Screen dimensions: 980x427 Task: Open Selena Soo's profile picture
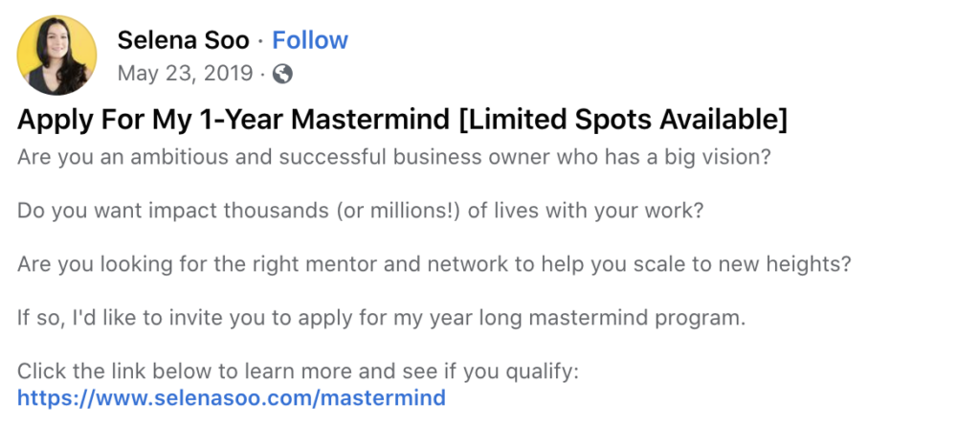pyautogui.click(x=56, y=55)
